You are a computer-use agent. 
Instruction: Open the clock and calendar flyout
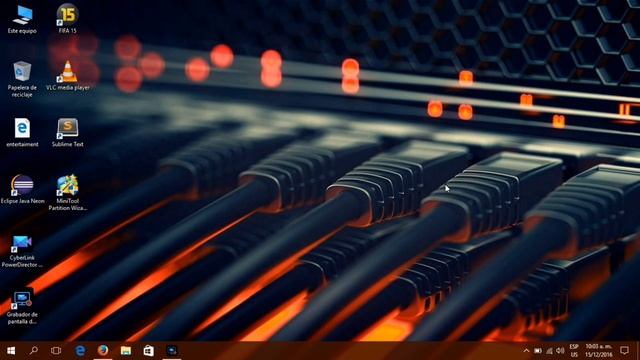599,351
